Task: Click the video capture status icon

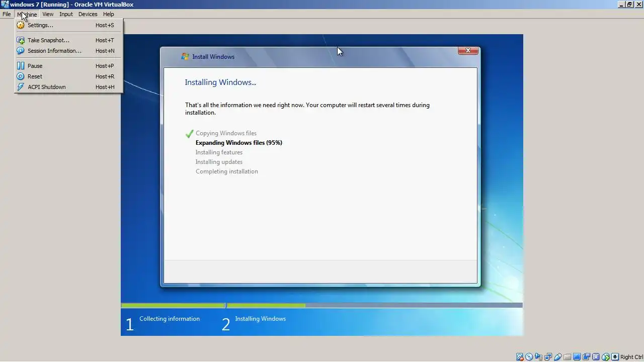Action: 586,357
